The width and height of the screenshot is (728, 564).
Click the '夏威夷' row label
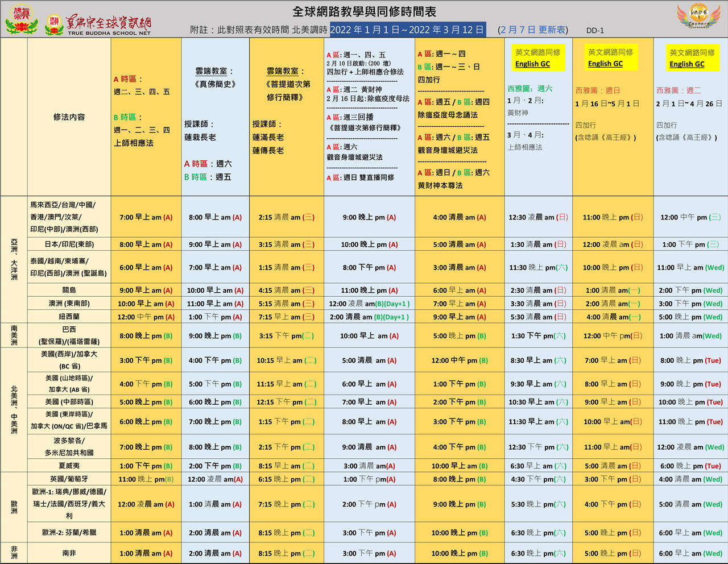click(x=69, y=466)
